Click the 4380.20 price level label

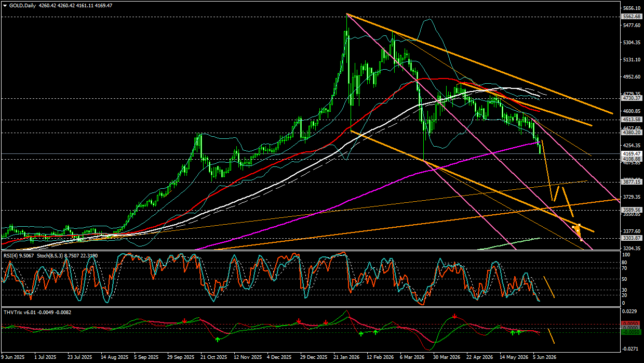[x=632, y=132]
